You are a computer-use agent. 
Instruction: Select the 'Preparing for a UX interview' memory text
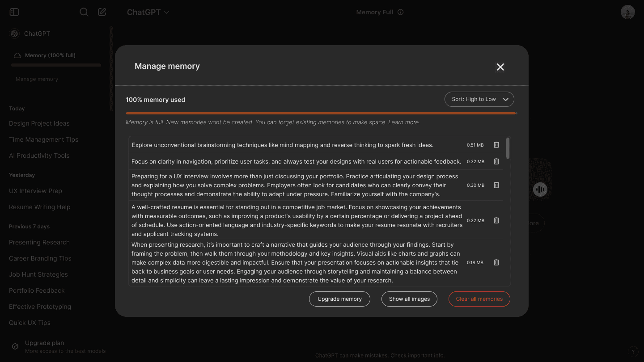[295, 185]
